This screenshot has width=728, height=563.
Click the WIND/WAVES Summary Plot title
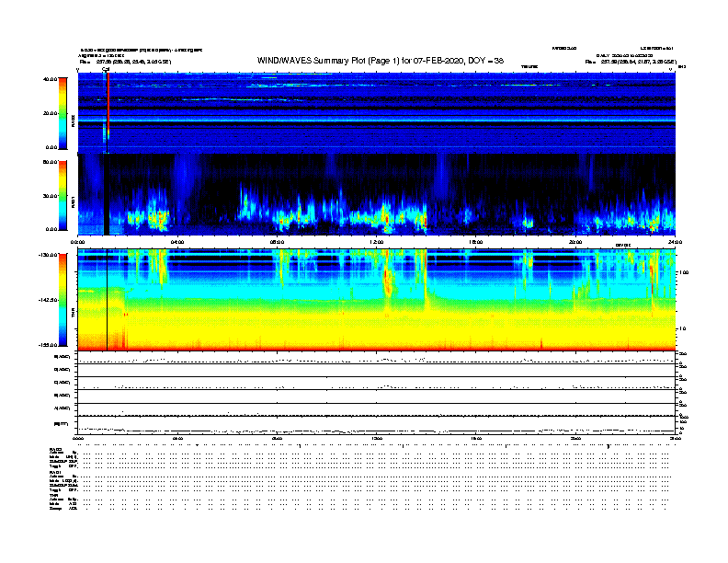click(381, 61)
